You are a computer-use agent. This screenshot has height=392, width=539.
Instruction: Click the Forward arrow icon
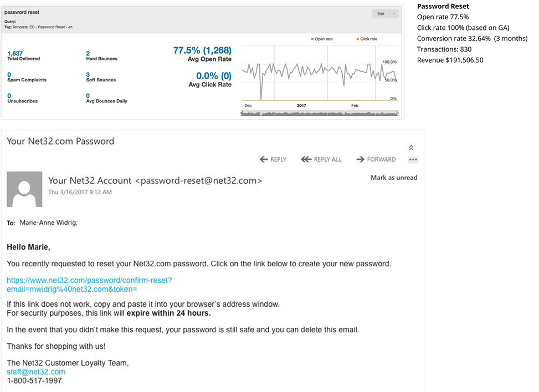(360, 159)
